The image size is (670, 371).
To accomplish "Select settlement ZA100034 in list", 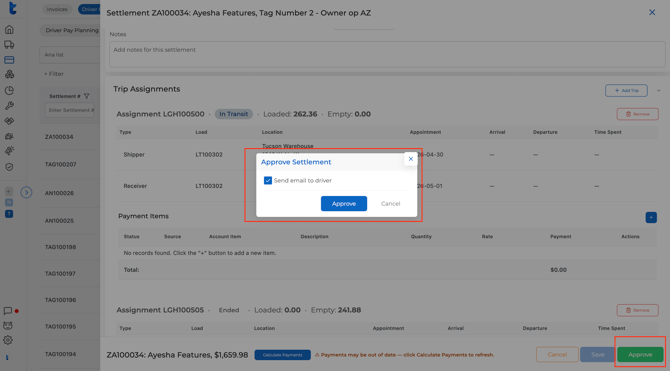I will (59, 137).
